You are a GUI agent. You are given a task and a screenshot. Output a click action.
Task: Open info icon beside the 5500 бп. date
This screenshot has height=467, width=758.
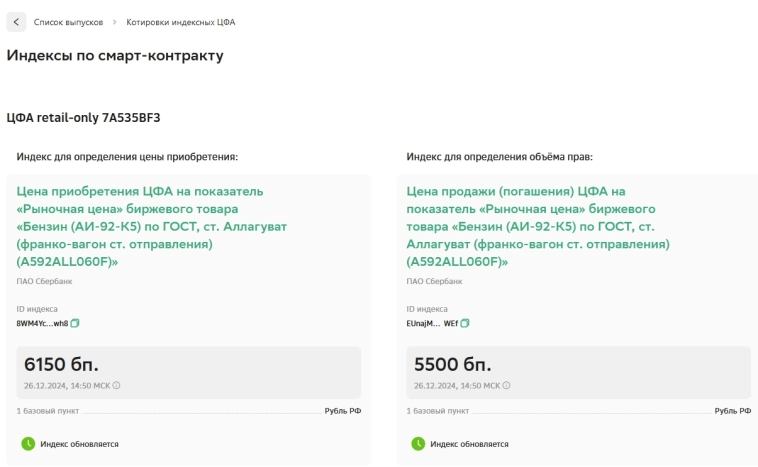506,385
